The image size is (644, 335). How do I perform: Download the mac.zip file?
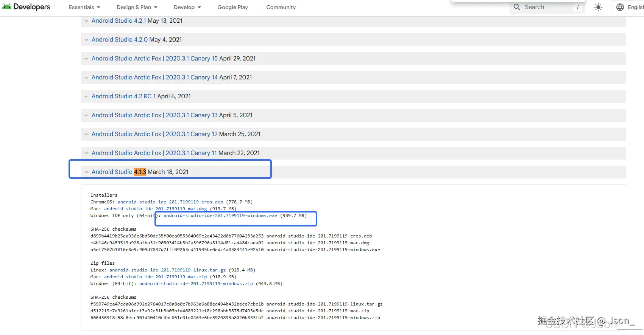156,277
